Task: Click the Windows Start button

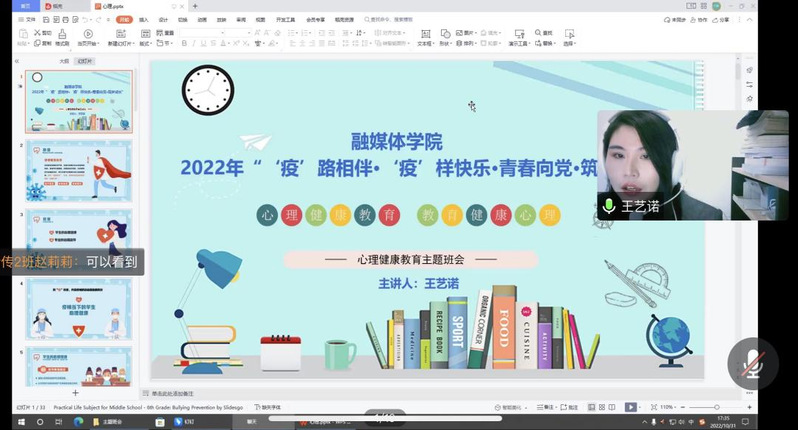Action: point(21,422)
